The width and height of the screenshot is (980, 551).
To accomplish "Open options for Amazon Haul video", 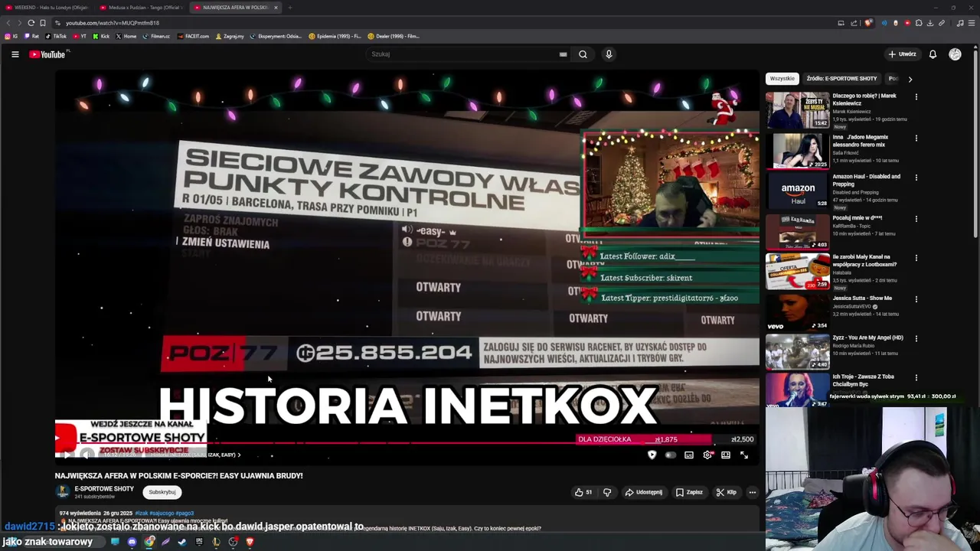I will pyautogui.click(x=916, y=178).
